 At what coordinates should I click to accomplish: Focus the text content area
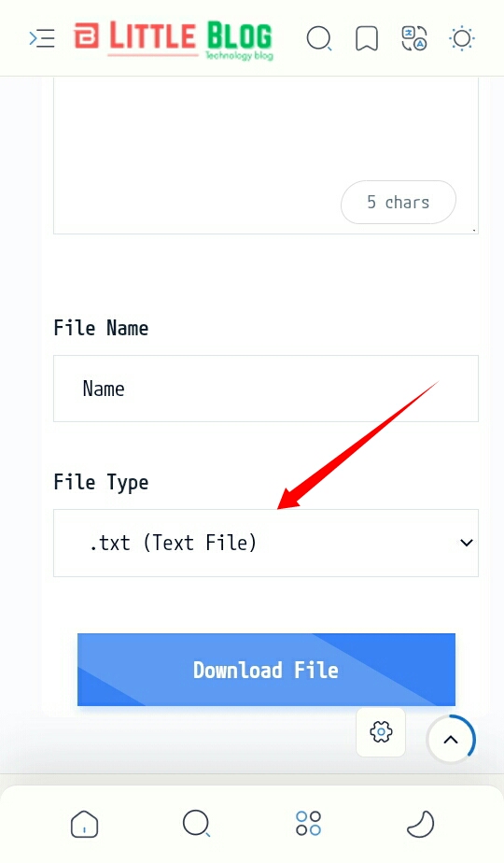[x=266, y=156]
